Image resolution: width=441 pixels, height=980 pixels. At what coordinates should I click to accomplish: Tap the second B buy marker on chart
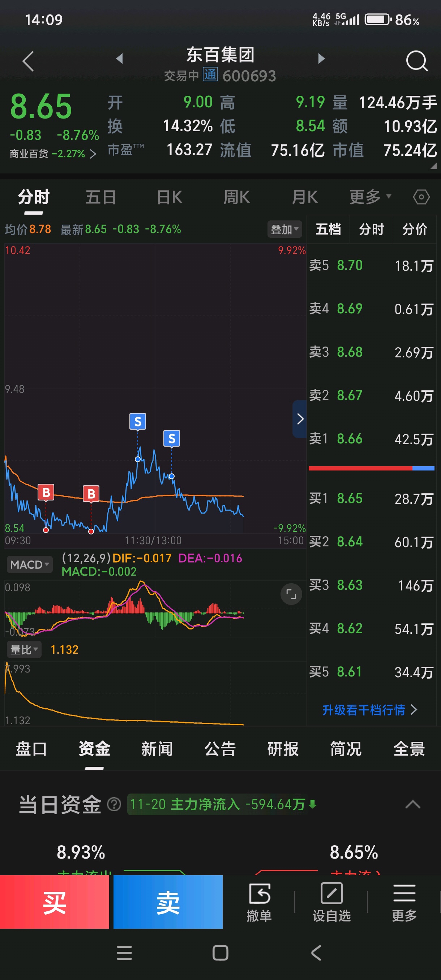(x=91, y=494)
